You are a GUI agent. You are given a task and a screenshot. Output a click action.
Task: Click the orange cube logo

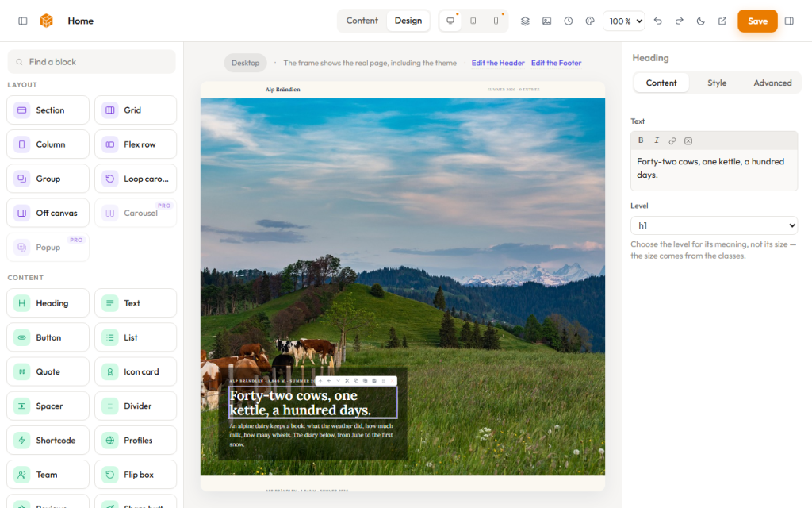click(x=47, y=21)
